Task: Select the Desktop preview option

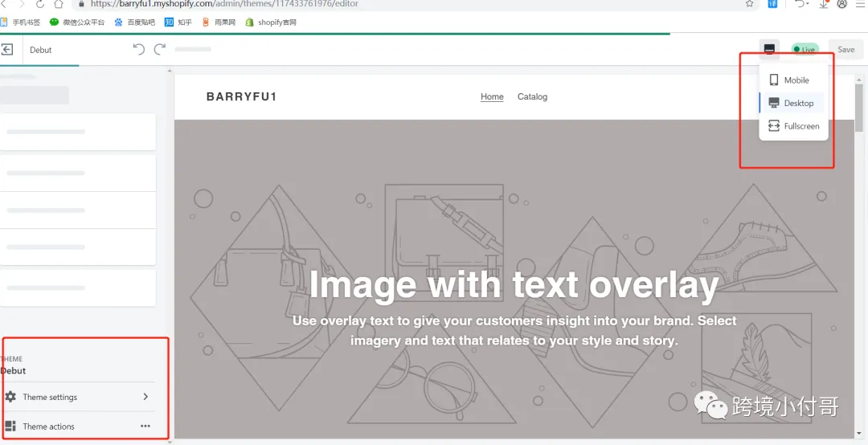Action: pos(792,103)
